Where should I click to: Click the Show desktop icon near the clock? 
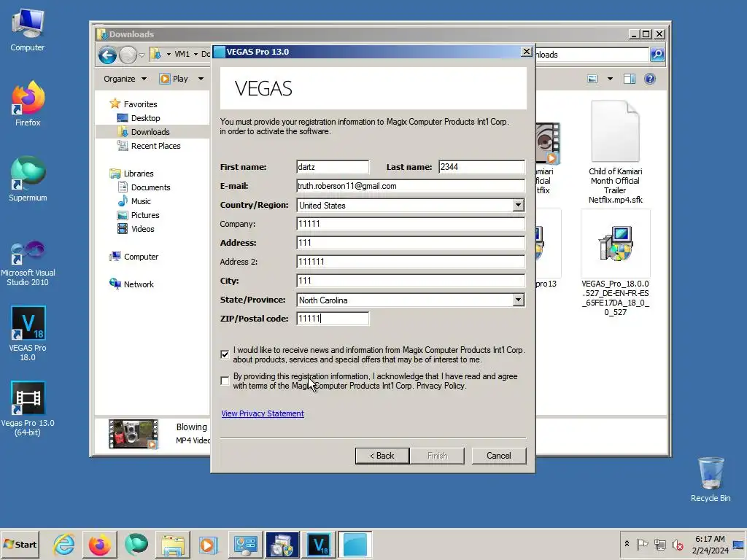[x=738, y=545]
